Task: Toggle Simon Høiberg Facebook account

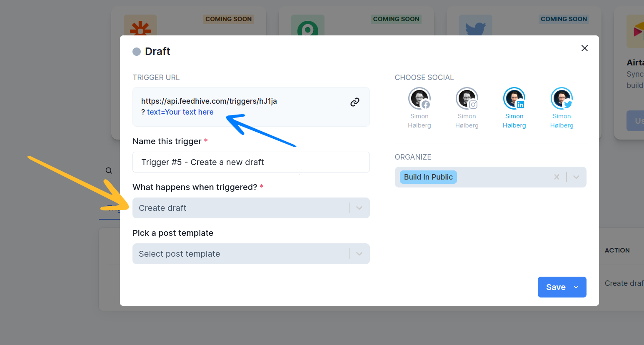Action: click(x=419, y=99)
